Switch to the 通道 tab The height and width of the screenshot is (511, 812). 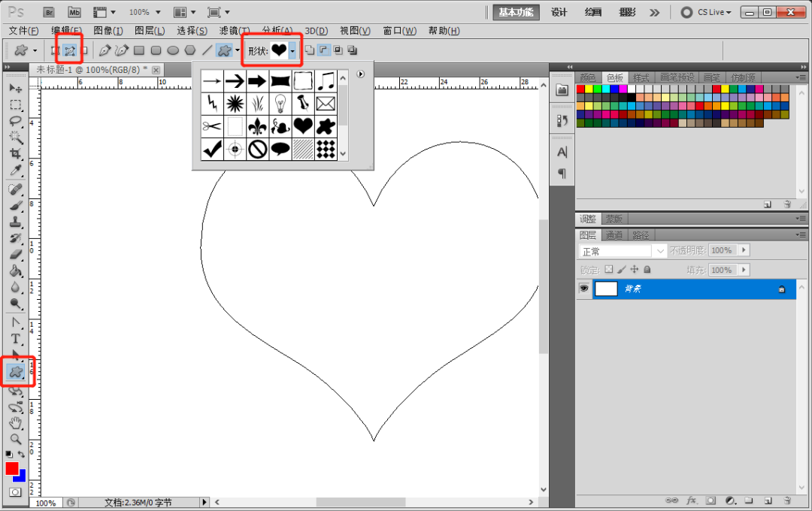tap(614, 235)
